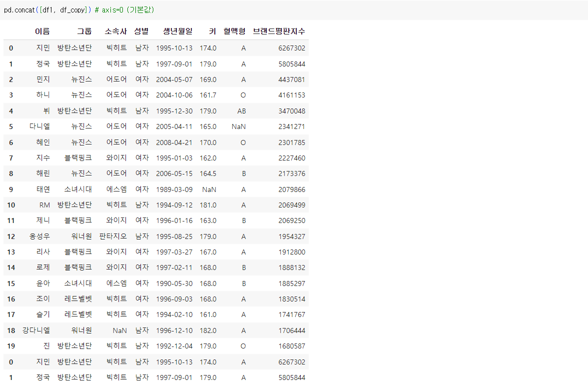Click the name cell 조이
Screen dimensions: 588x385
[43, 298]
